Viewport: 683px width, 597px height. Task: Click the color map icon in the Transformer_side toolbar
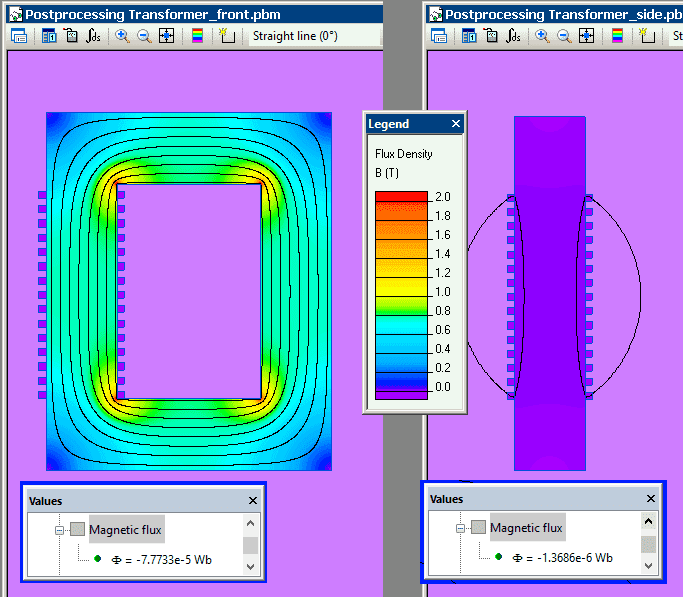(x=617, y=36)
